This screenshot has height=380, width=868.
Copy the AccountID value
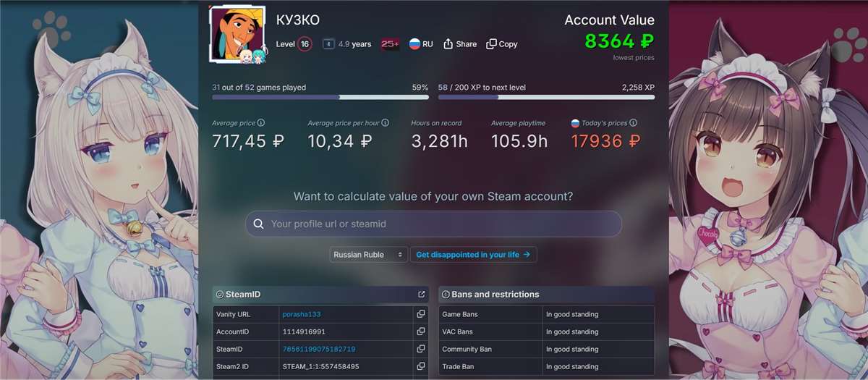pyautogui.click(x=420, y=332)
